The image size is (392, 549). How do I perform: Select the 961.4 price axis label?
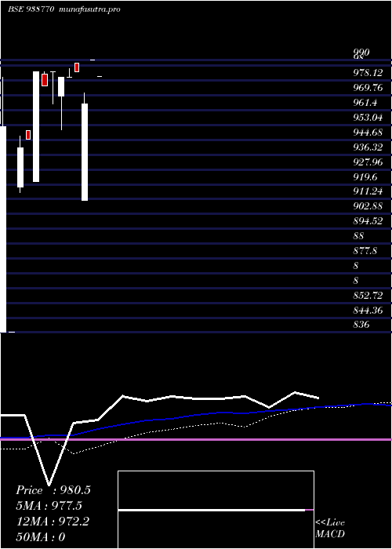[365, 103]
